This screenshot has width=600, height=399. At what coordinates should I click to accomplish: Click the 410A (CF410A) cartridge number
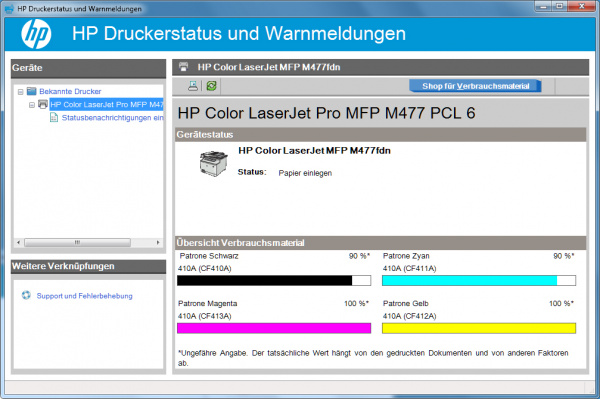pos(205,269)
